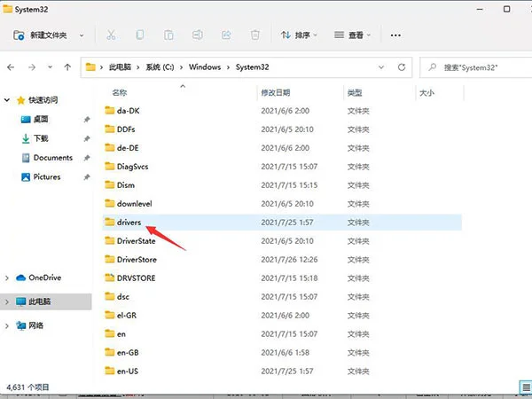Click the Copy icon in toolbar
The width and height of the screenshot is (532, 399).
(x=140, y=35)
